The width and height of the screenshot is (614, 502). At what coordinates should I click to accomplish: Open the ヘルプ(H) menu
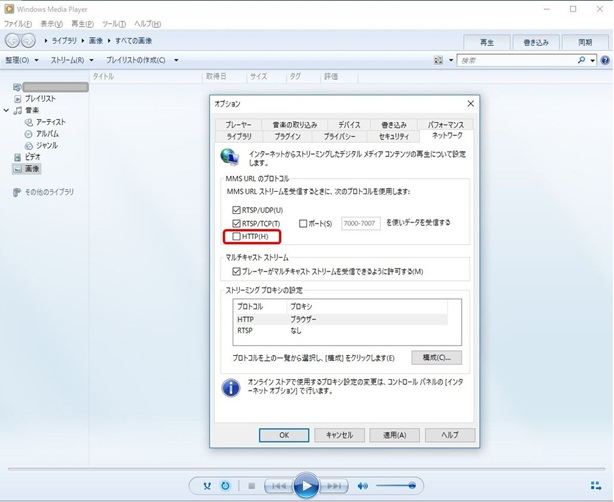click(x=148, y=24)
